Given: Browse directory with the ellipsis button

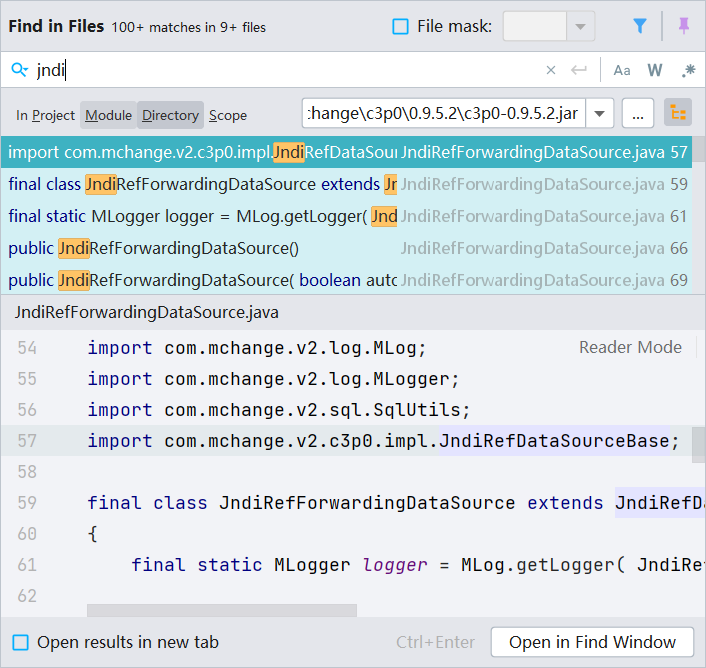Looking at the screenshot, I should pyautogui.click(x=638, y=114).
